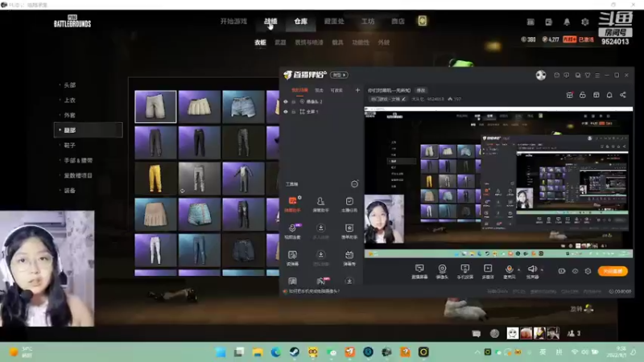Select the beige cargo shorts thumbnail
644x362 pixels.
click(155, 107)
